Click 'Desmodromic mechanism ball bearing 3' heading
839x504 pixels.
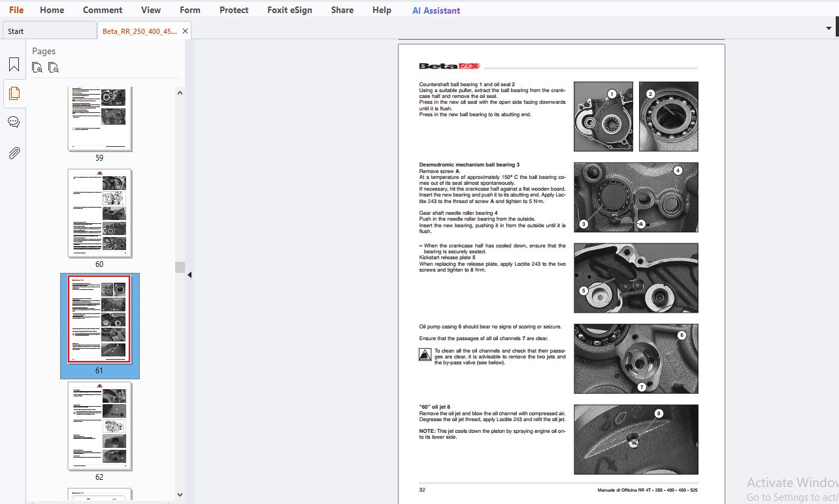pyautogui.click(x=469, y=165)
